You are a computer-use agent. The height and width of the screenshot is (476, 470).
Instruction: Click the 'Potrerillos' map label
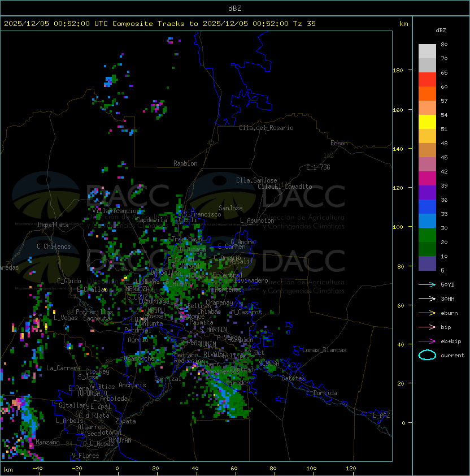[94, 312]
